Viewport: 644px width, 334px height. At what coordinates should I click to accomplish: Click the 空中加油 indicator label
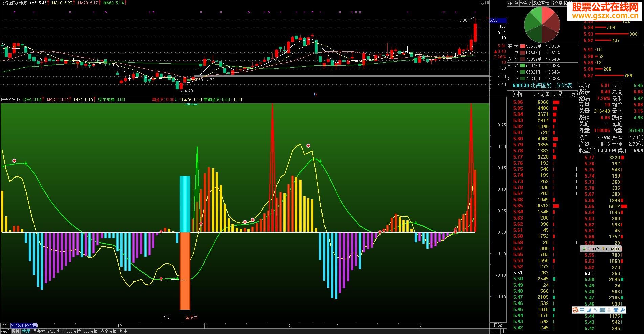click(x=111, y=100)
